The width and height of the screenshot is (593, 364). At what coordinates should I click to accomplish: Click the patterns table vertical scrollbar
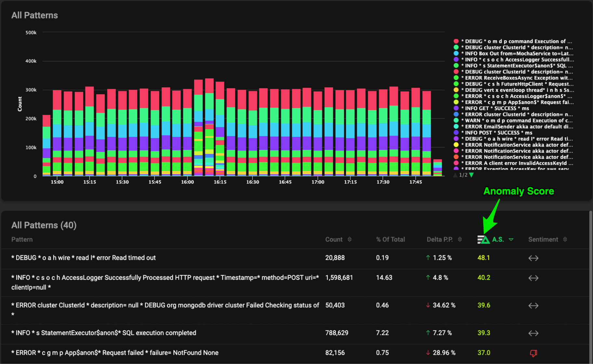pyautogui.click(x=590, y=286)
